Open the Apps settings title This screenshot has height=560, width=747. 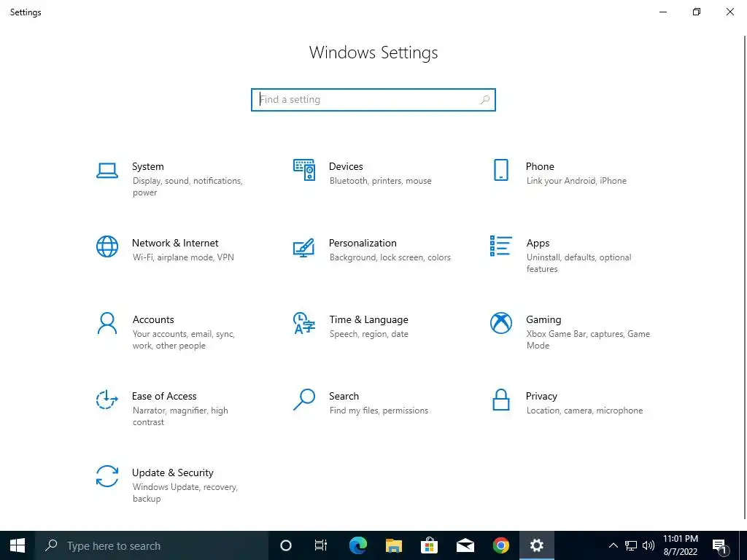(x=538, y=244)
